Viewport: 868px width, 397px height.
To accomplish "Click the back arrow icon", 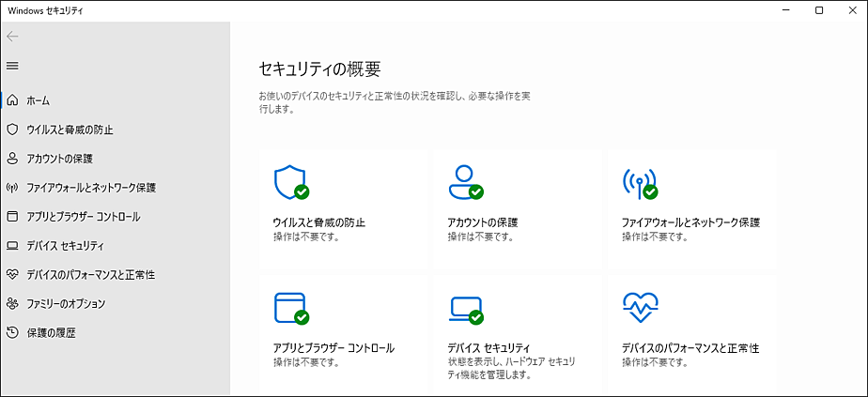I will pos(12,37).
